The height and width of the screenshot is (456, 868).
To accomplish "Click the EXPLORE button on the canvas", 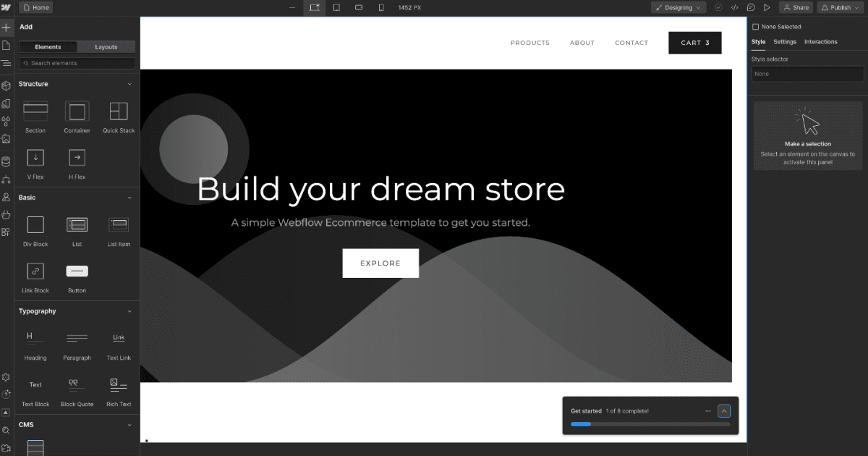I will tap(380, 263).
